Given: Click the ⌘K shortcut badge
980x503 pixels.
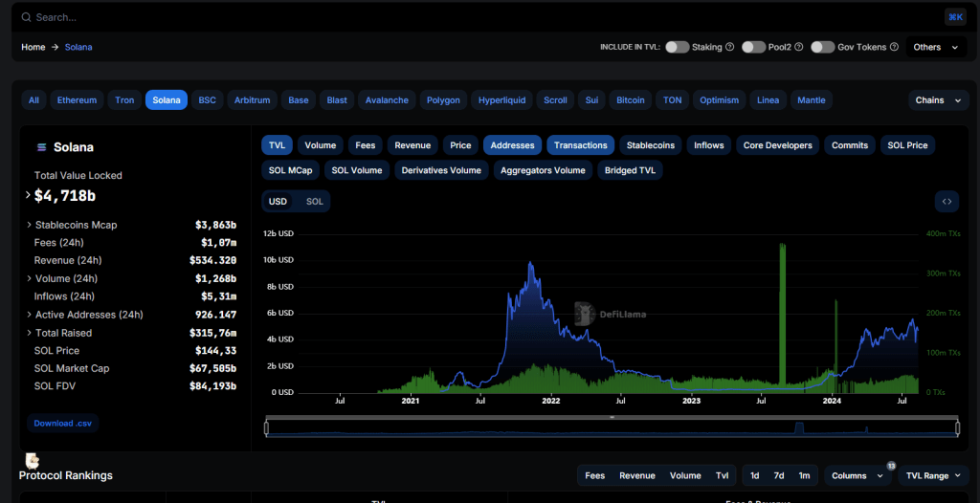Looking at the screenshot, I should click(x=956, y=17).
